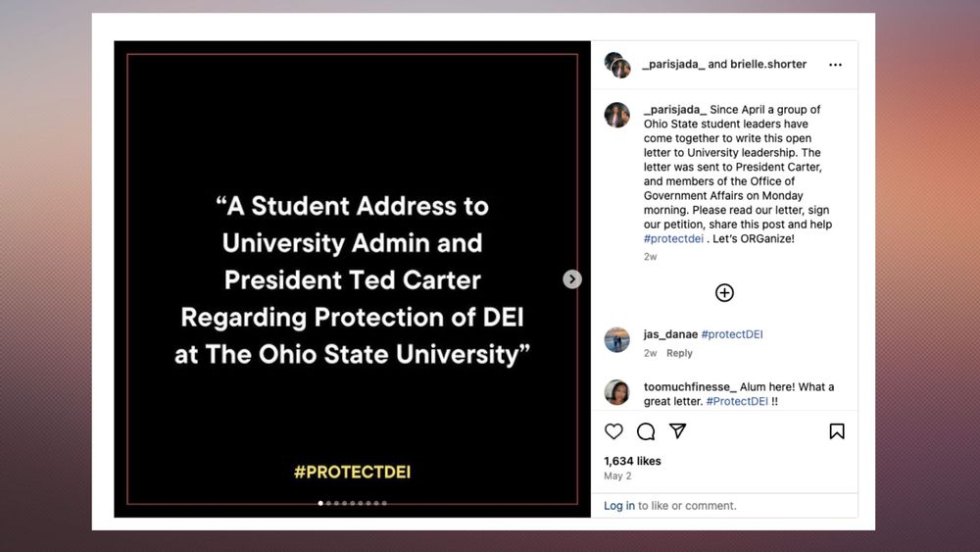Click the May 2 post date

(617, 476)
